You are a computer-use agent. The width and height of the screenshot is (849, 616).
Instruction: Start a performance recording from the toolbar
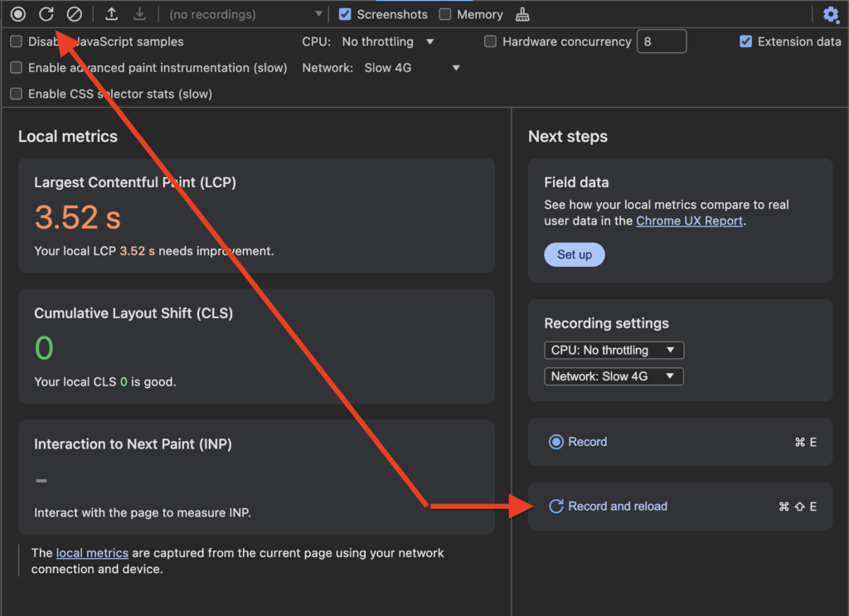click(17, 14)
